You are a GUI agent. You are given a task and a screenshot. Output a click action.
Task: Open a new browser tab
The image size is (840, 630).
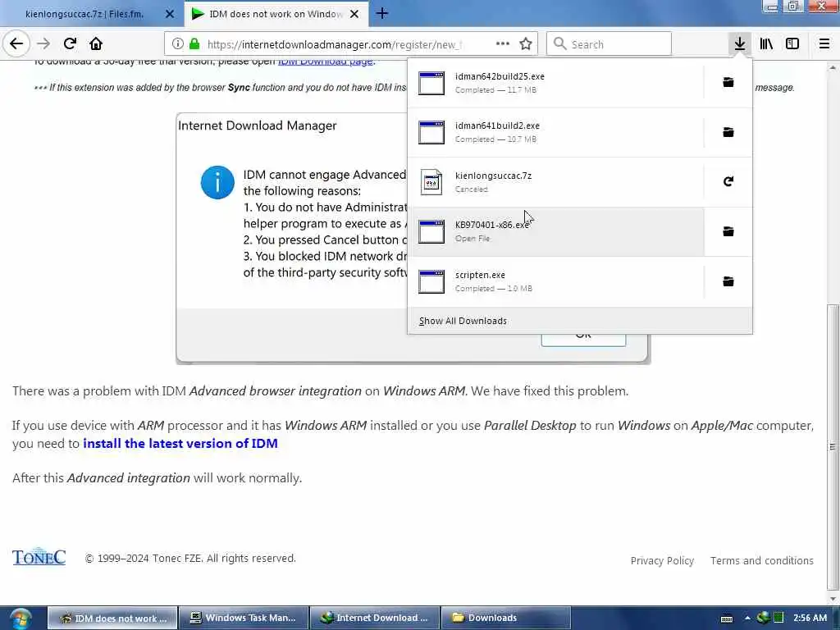point(382,13)
